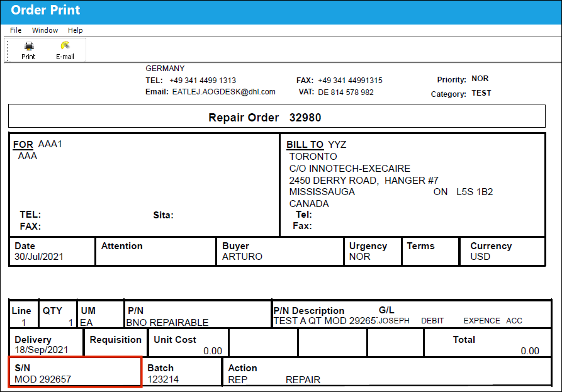The width and height of the screenshot is (562, 392).
Task: Click the serial number MOD 292657
Action: tap(43, 379)
